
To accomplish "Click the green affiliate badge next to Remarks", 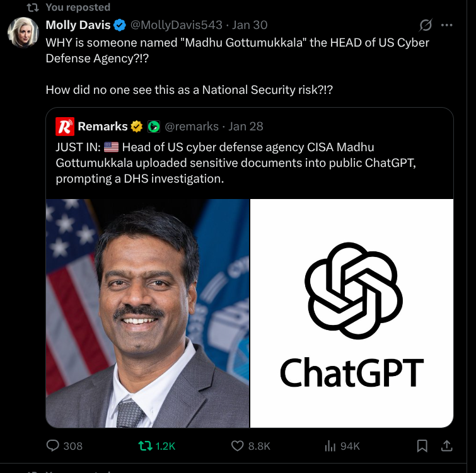I will pyautogui.click(x=153, y=127).
